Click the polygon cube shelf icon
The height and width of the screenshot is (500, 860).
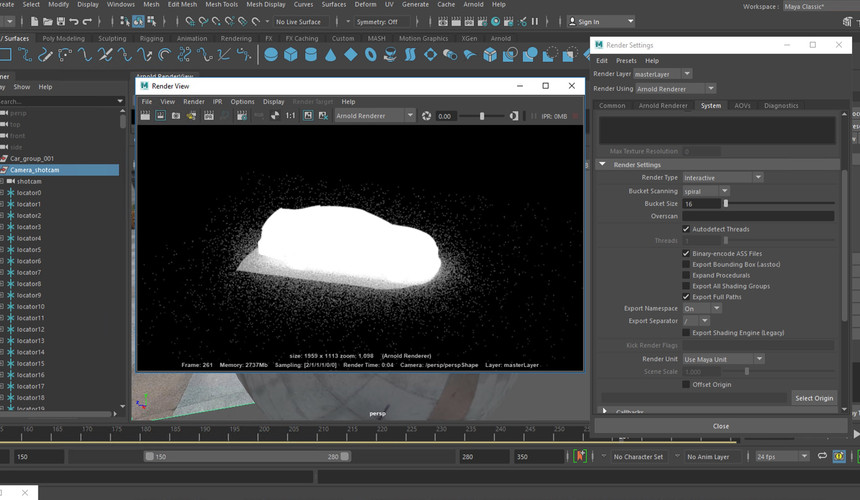click(x=289, y=55)
